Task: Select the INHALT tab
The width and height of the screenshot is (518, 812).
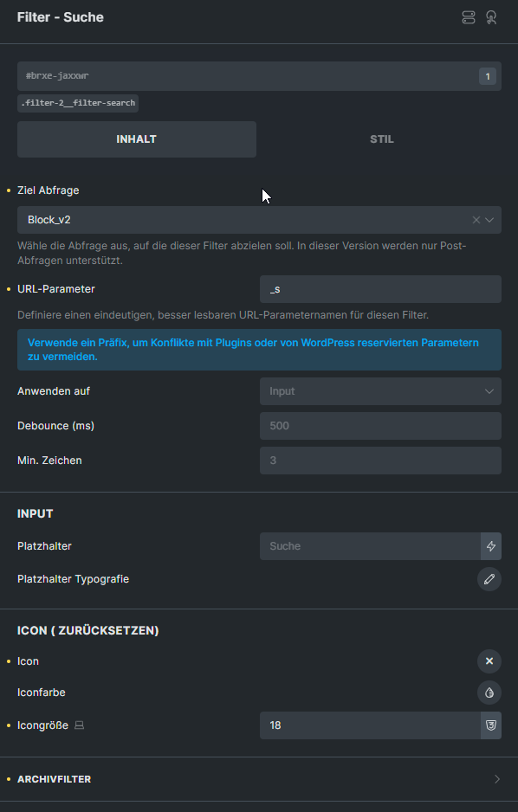Action: [x=137, y=139]
